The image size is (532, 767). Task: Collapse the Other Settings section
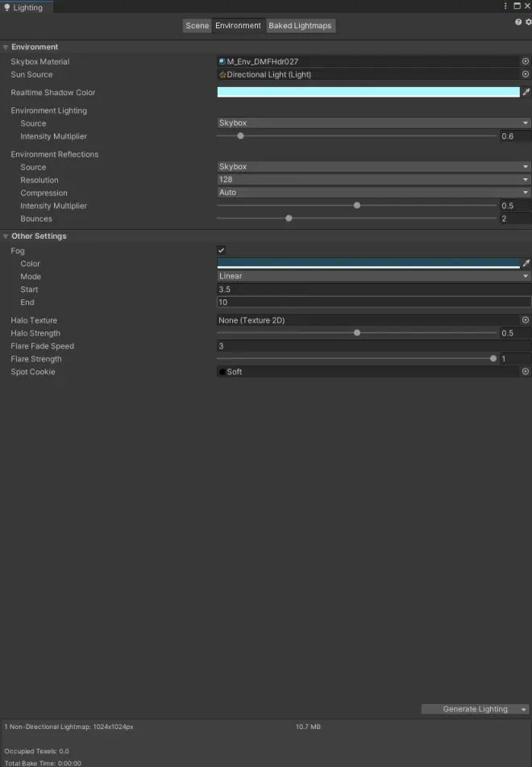tap(6, 236)
